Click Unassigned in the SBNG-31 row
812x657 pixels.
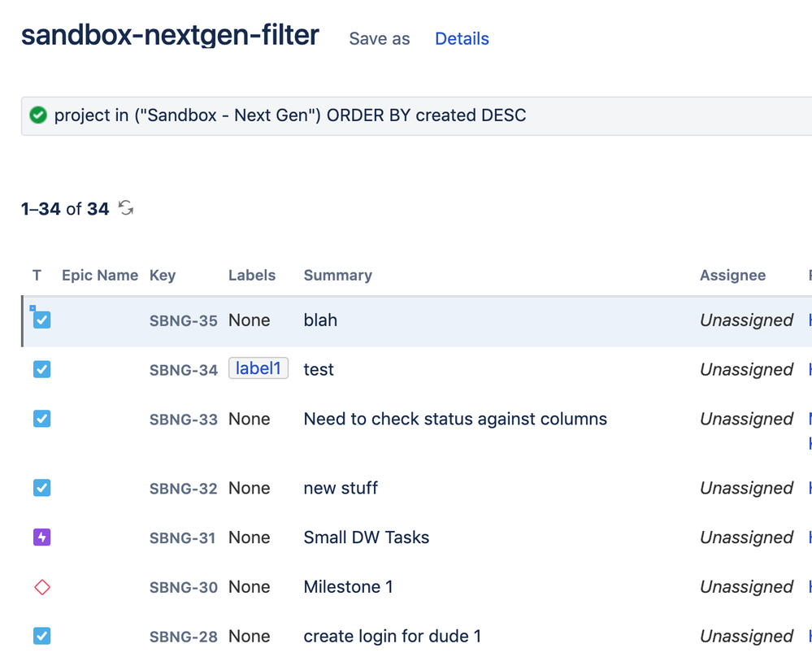tap(747, 537)
